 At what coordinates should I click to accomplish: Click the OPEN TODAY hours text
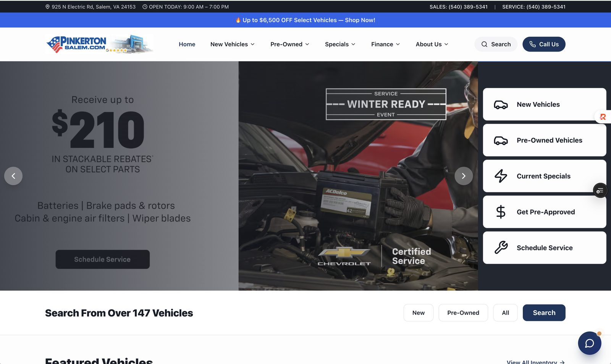pos(189,7)
